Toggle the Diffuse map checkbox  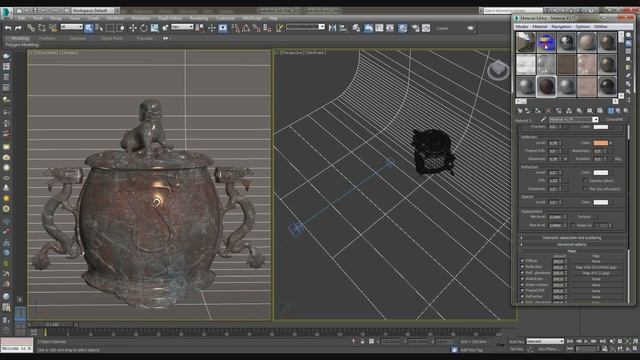point(522,261)
